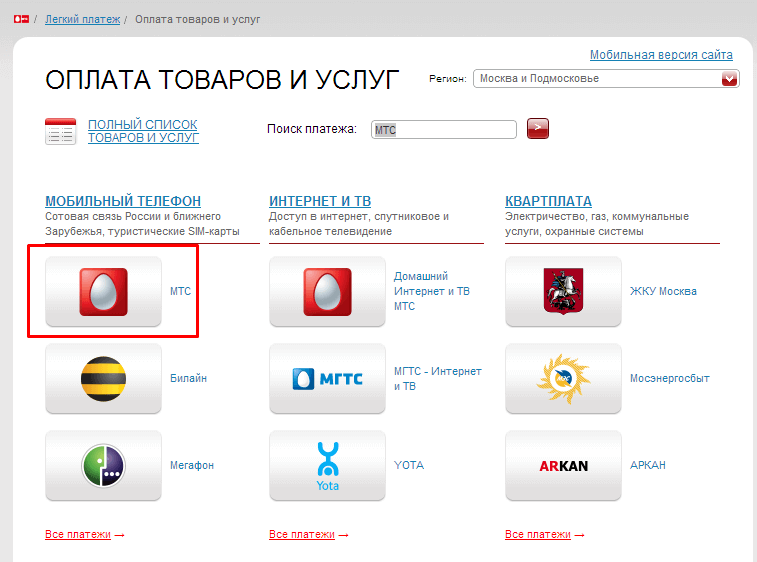Click the АРКАН text label

click(648, 465)
